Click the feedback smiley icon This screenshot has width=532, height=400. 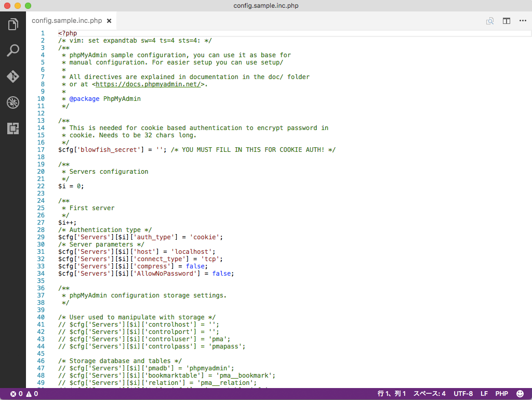coord(520,394)
